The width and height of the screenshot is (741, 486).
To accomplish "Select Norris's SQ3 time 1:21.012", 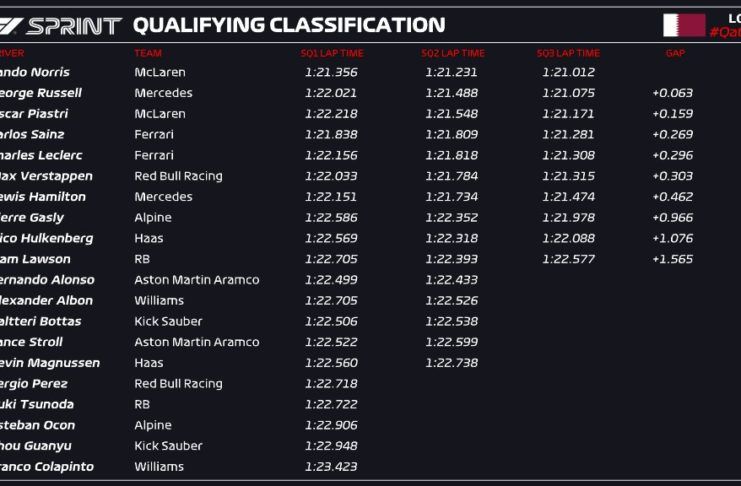I will coord(568,72).
